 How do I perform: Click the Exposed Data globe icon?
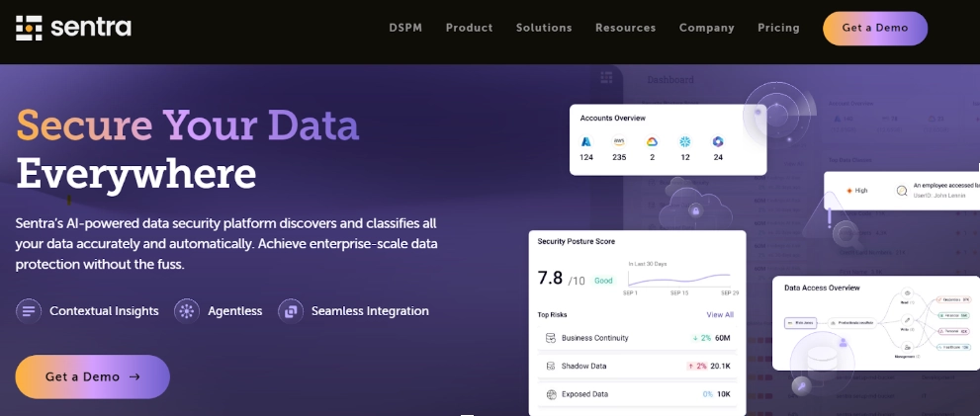tap(551, 395)
